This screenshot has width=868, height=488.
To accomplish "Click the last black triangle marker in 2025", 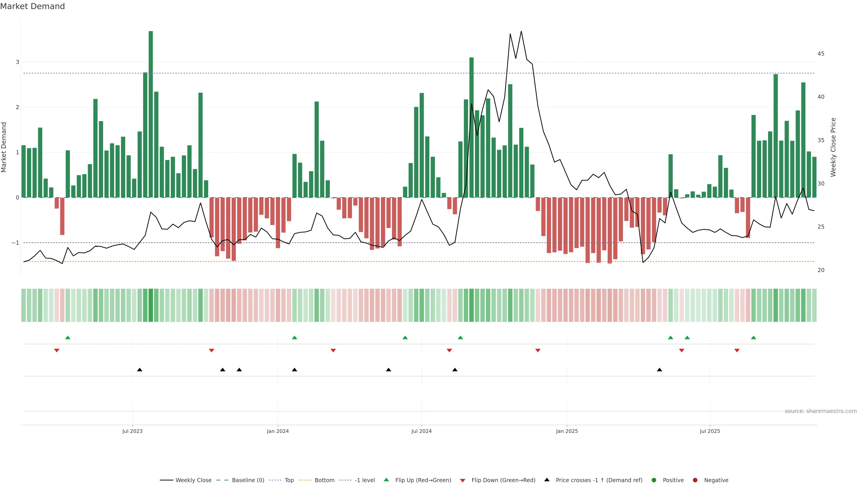I will [659, 370].
